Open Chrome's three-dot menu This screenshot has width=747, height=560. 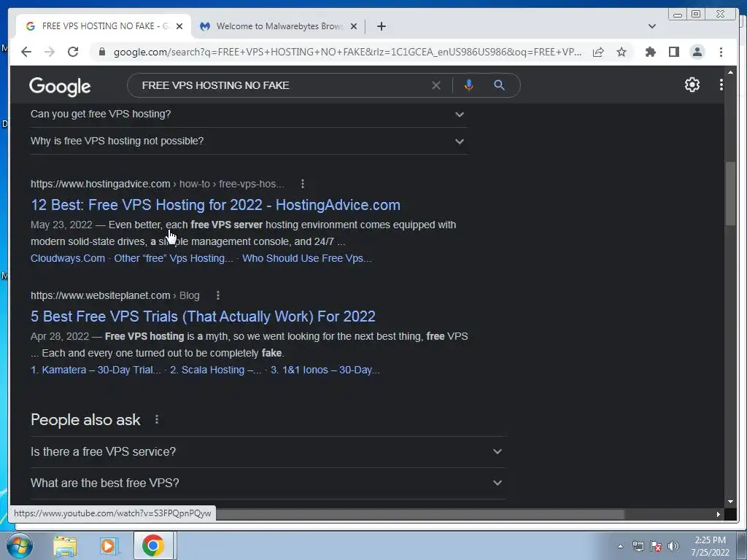[721, 52]
